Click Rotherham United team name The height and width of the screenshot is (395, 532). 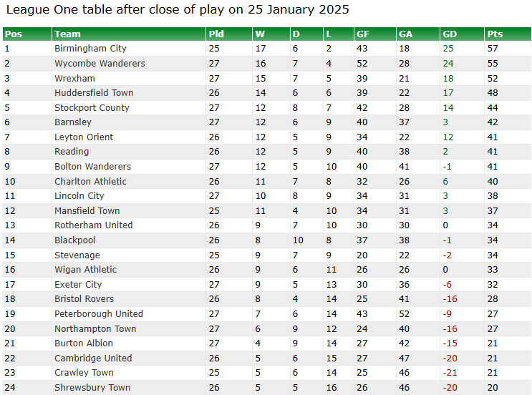point(94,225)
